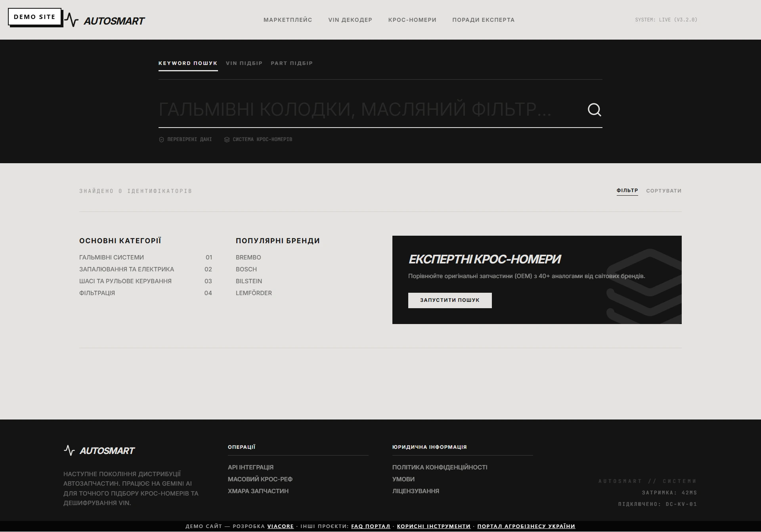The height and width of the screenshot is (532, 761).
Task: Choose the BREMBO brand
Action: (x=248, y=257)
